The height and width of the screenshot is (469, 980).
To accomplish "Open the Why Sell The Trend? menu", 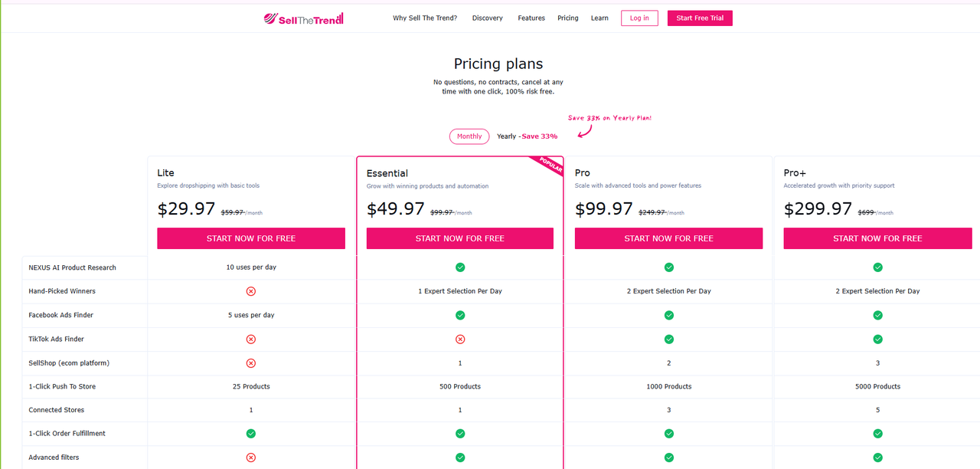I will pyautogui.click(x=425, y=18).
